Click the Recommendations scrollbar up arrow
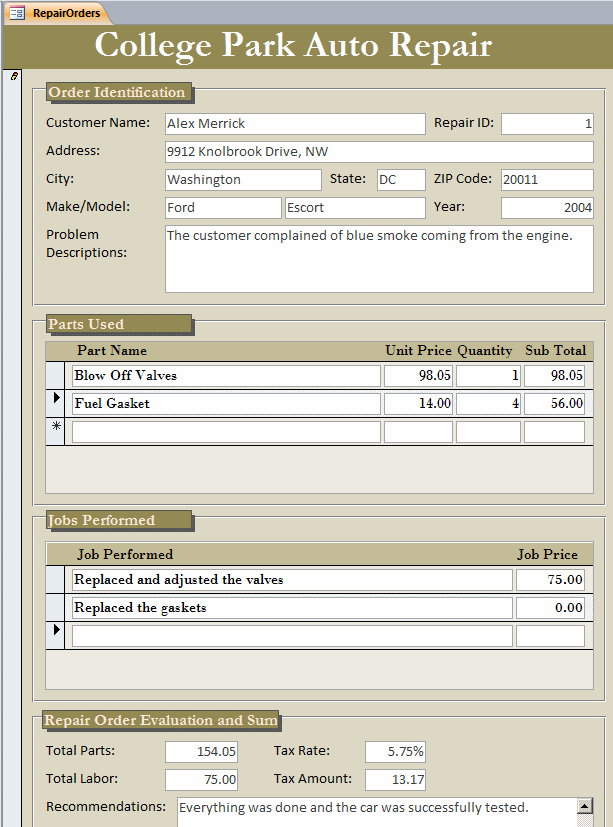 pos(585,806)
